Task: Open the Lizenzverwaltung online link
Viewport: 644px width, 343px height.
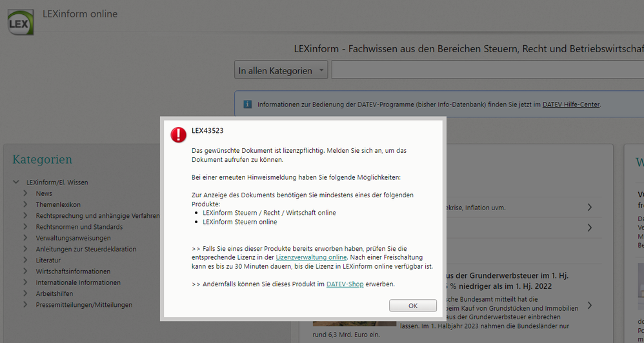Action: pos(311,257)
